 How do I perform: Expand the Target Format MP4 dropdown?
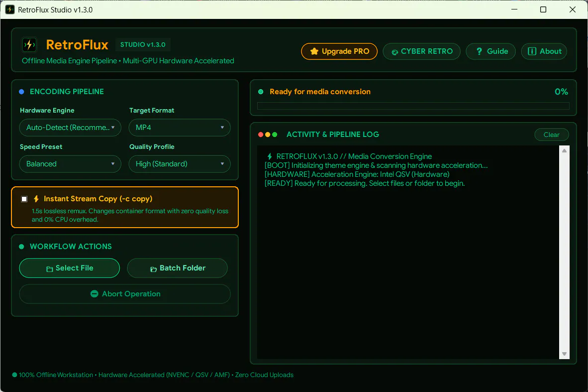pyautogui.click(x=180, y=128)
